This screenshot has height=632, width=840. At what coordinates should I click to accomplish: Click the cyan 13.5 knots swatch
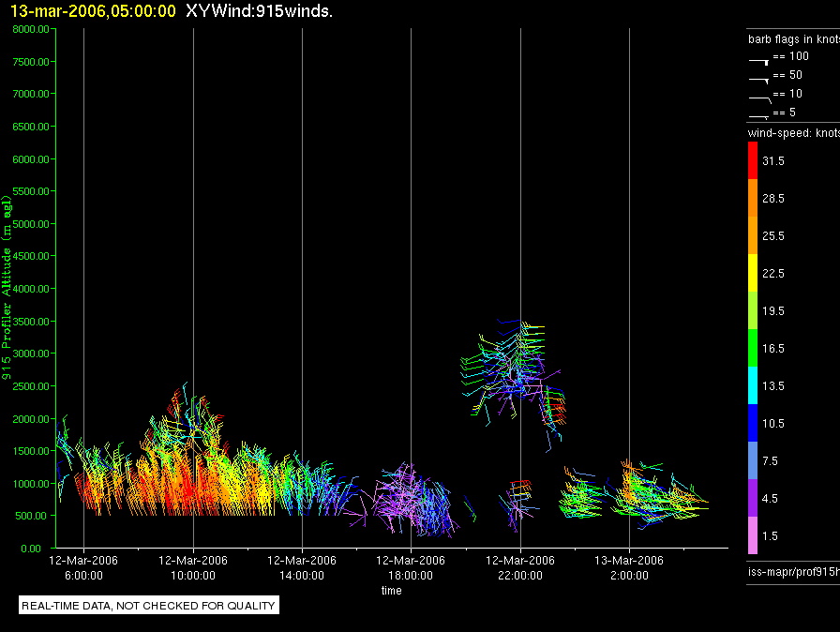[753, 385]
